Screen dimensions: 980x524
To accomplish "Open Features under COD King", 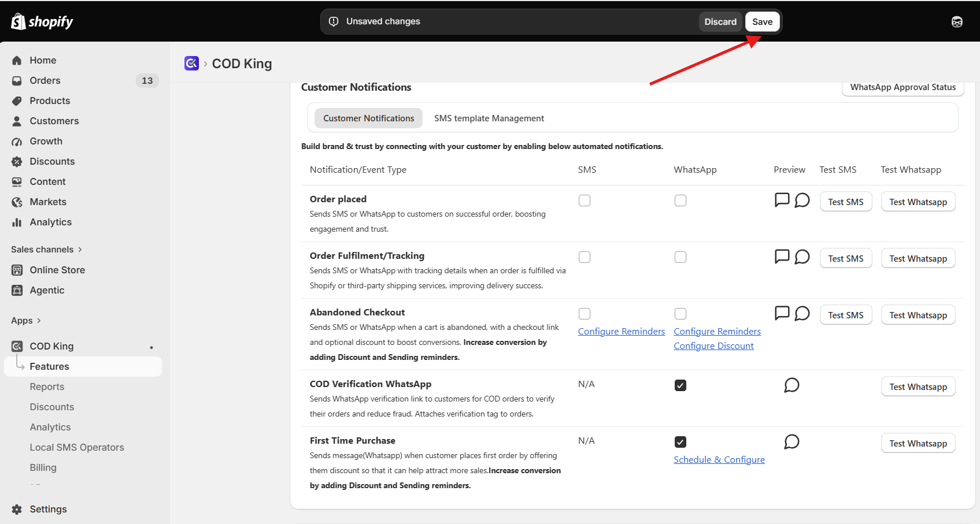I will point(83,366).
